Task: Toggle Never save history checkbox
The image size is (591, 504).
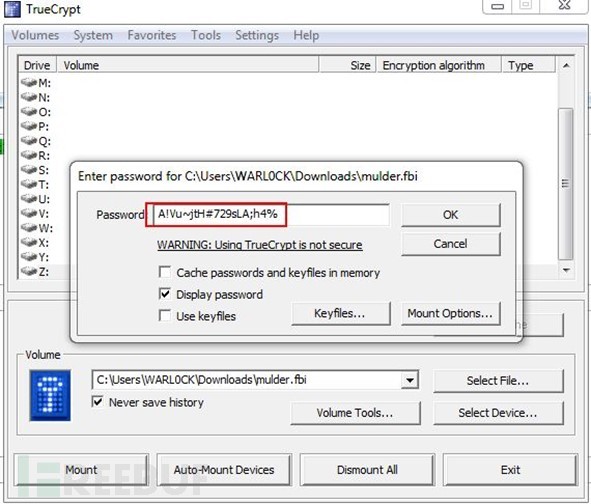Action: [98, 402]
